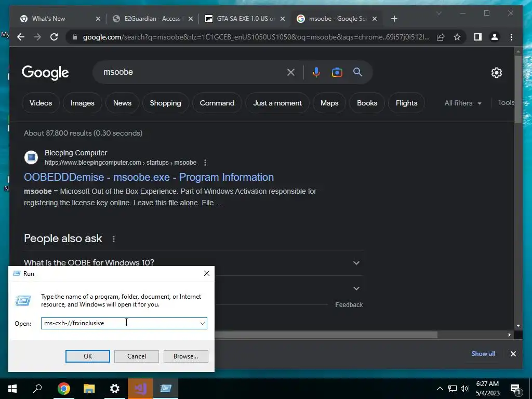Open File Explorer from taskbar
The height and width of the screenshot is (399, 532).
[89, 389]
